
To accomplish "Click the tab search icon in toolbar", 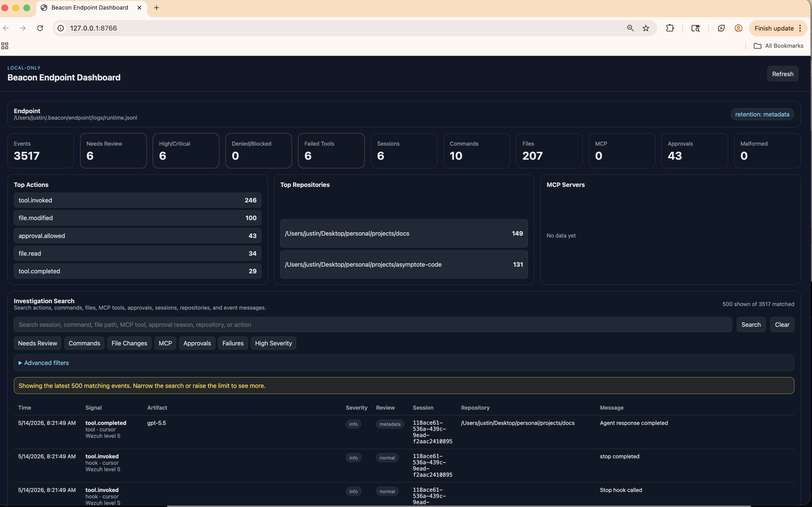I will tap(695, 28).
